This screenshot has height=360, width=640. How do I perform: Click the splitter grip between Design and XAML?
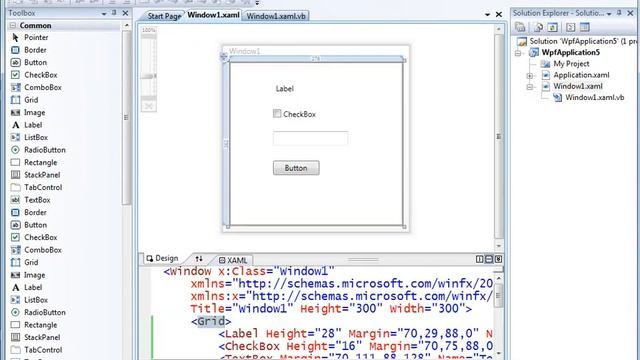363,259
